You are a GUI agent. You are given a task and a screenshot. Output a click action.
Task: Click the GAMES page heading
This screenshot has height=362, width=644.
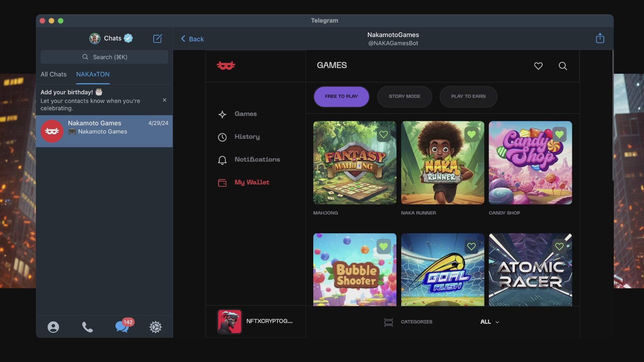332,65
